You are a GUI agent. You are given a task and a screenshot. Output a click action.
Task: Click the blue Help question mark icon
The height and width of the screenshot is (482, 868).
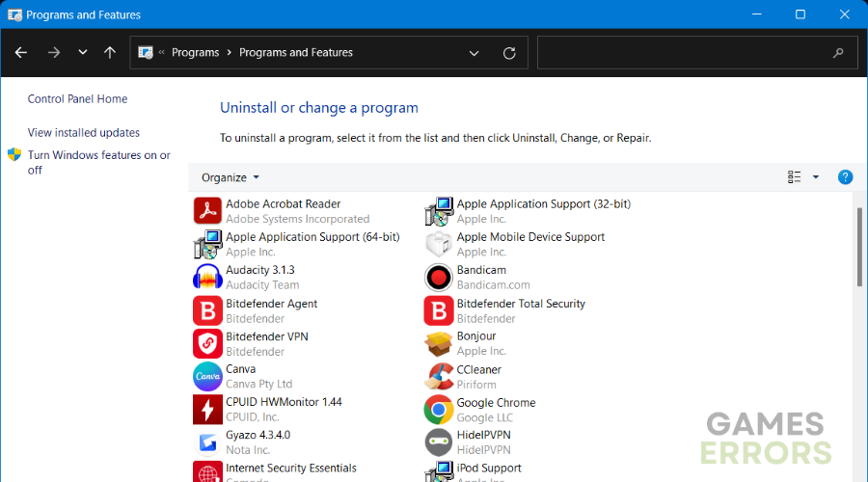pyautogui.click(x=845, y=177)
